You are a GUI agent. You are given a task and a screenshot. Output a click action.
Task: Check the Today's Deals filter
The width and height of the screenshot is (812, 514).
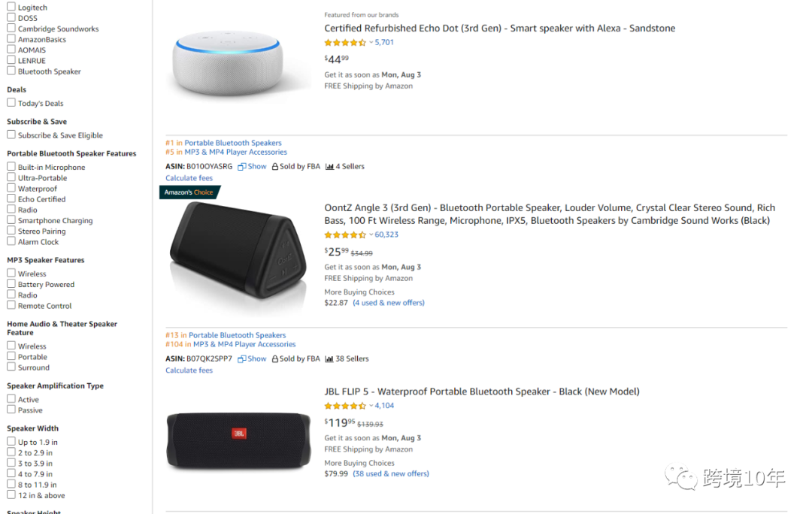click(11, 103)
